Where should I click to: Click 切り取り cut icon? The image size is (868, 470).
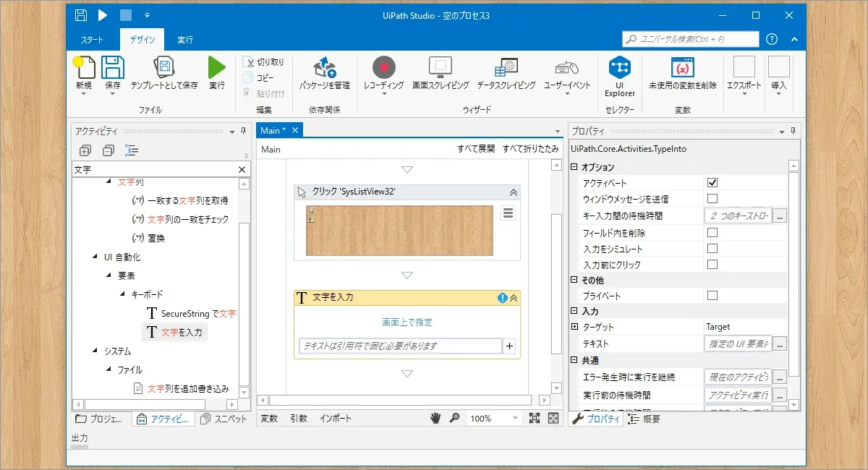tap(248, 62)
